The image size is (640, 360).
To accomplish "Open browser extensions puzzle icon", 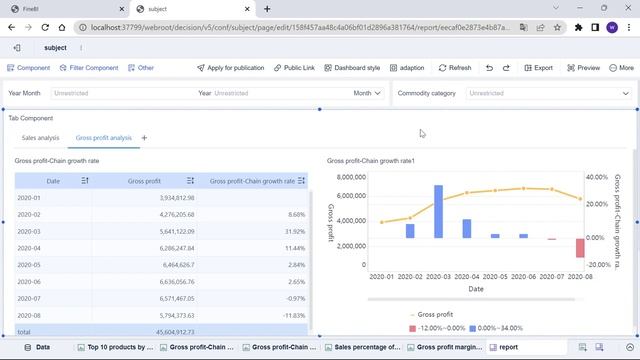I will coord(578,27).
